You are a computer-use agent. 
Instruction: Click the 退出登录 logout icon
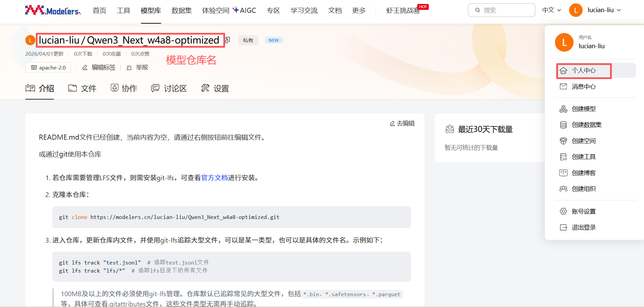point(563,227)
